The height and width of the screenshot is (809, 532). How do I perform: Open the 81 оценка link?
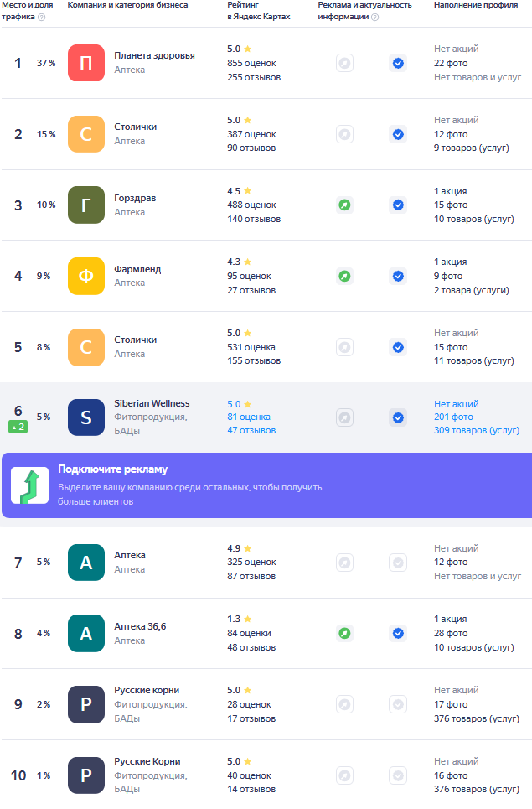(249, 417)
